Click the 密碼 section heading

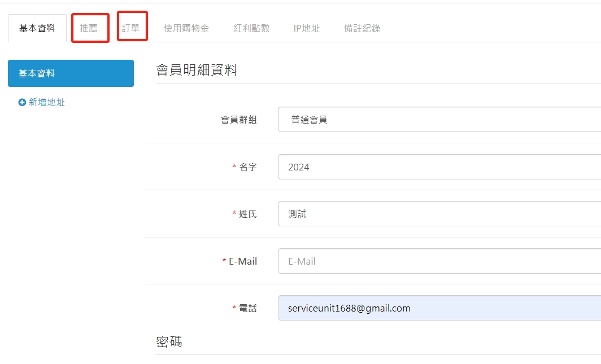(x=169, y=341)
